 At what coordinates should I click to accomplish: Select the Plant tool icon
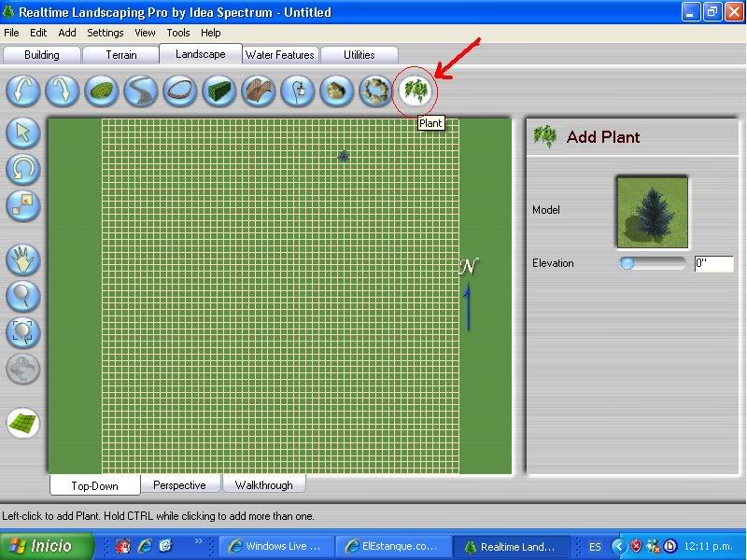coord(416,90)
